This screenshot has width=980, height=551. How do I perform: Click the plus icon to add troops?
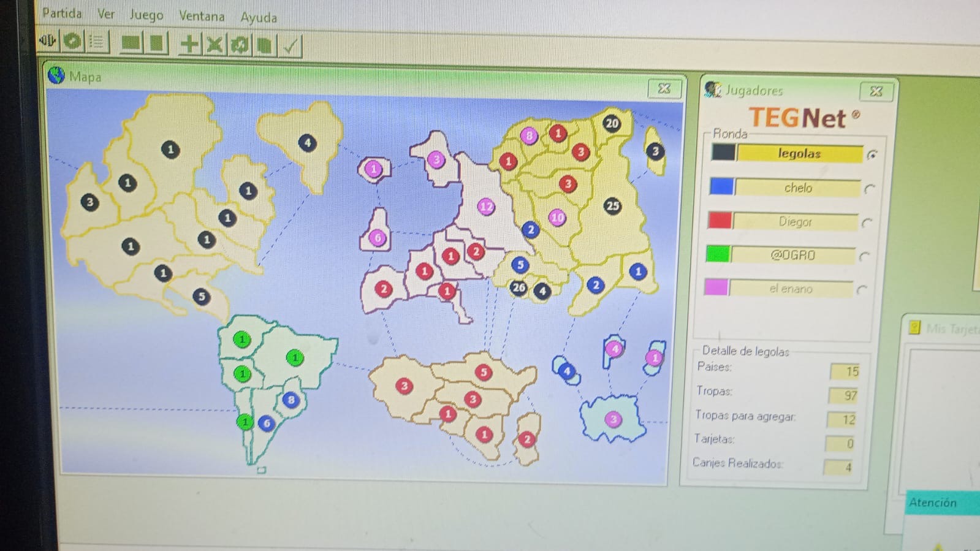[x=189, y=44]
